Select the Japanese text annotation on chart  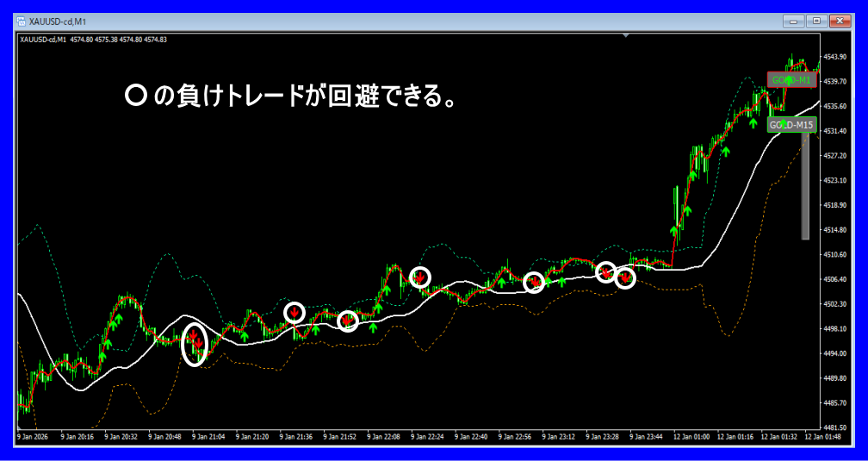[290, 97]
